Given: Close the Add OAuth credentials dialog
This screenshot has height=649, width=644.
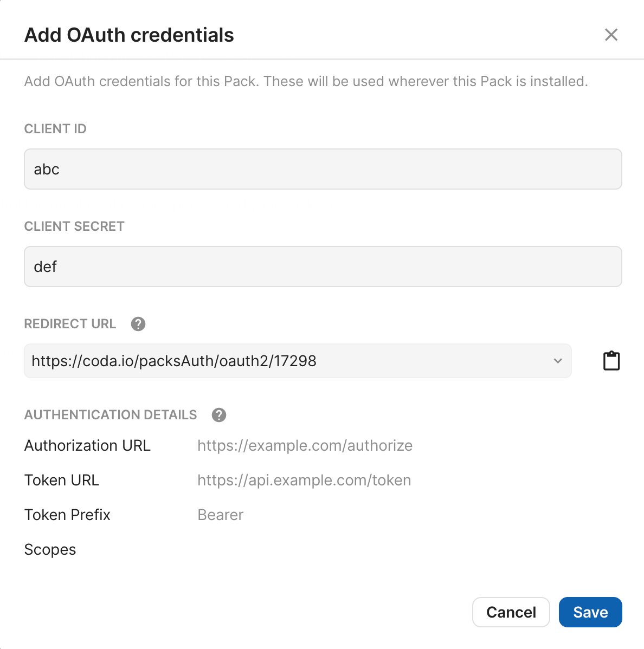Looking at the screenshot, I should coord(611,34).
